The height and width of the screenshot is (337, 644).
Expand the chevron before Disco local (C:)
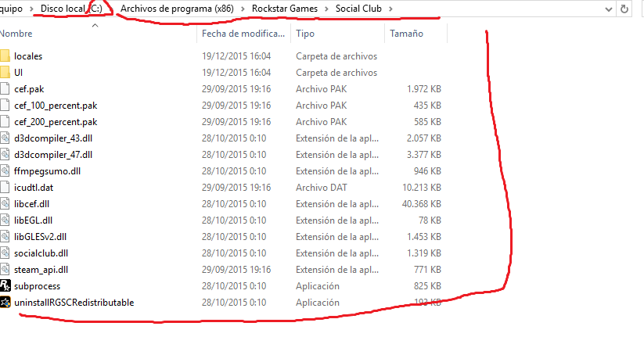(31, 9)
